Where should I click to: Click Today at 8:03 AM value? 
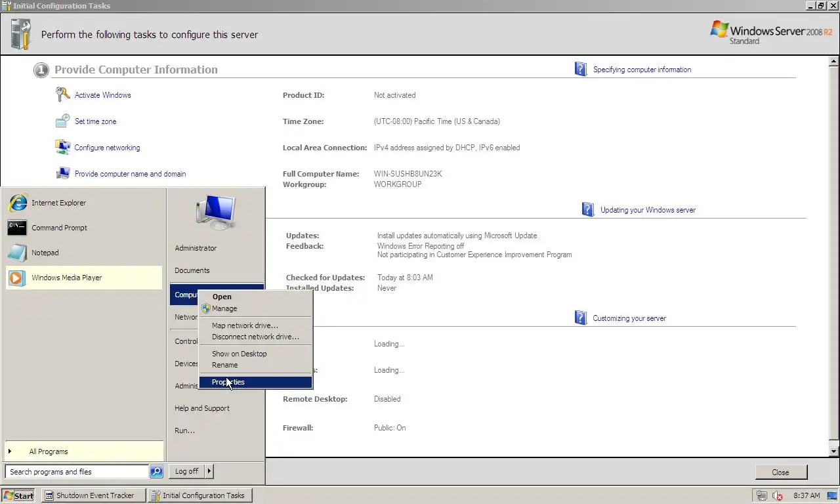click(x=405, y=278)
